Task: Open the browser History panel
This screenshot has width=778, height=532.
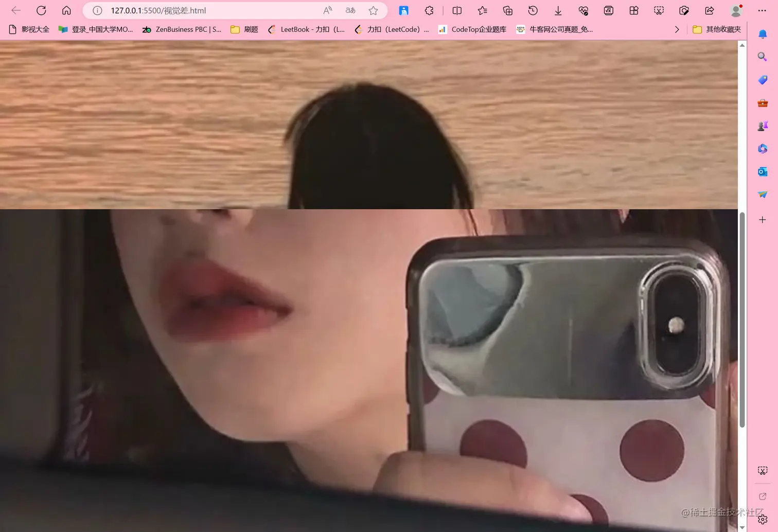Action: tap(533, 10)
